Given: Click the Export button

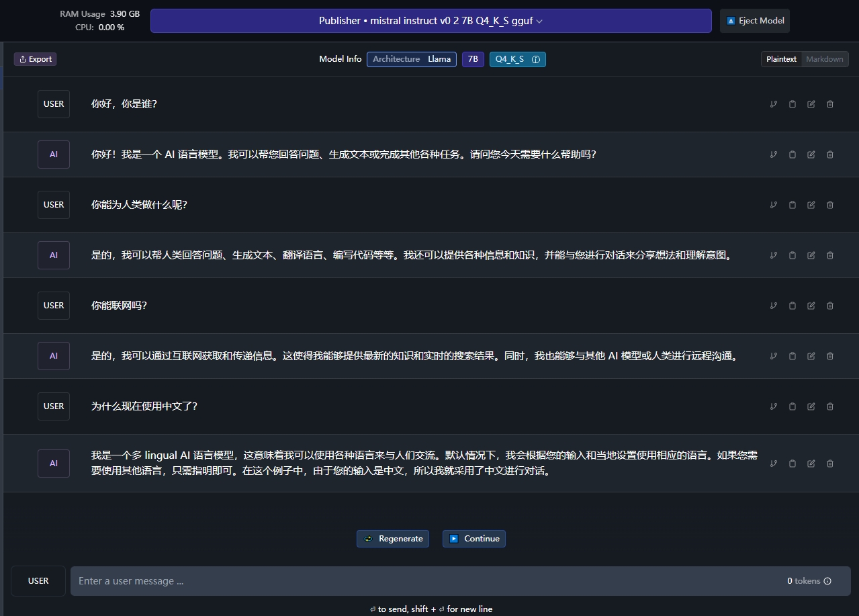Looking at the screenshot, I should click(36, 59).
